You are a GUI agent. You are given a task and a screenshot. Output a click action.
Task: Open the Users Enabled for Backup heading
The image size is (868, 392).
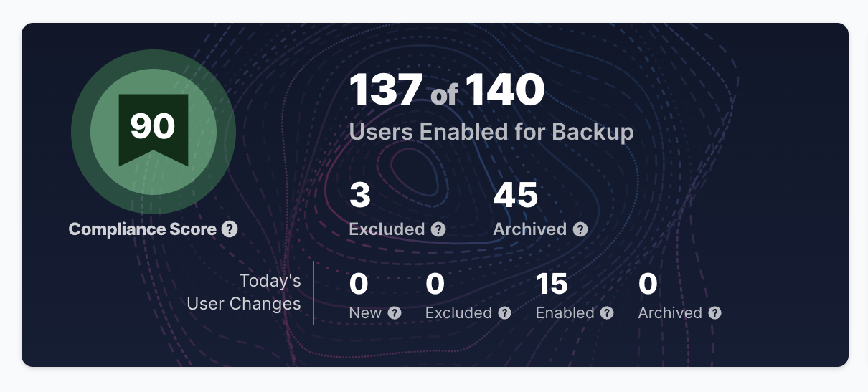click(x=491, y=133)
